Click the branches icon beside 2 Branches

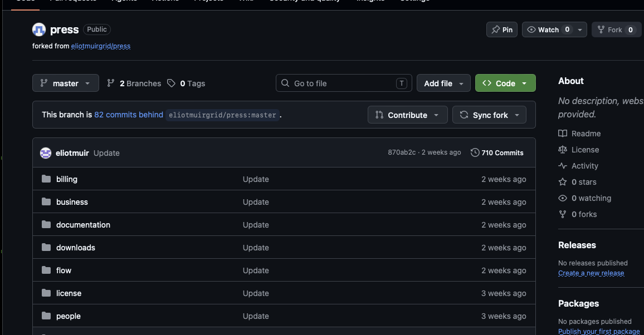point(111,83)
